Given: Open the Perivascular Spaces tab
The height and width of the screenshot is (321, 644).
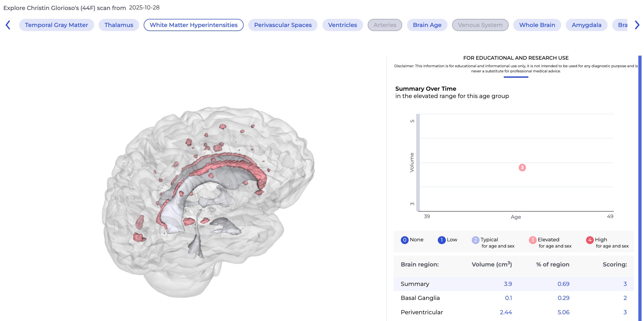Looking at the screenshot, I should pyautogui.click(x=283, y=25).
